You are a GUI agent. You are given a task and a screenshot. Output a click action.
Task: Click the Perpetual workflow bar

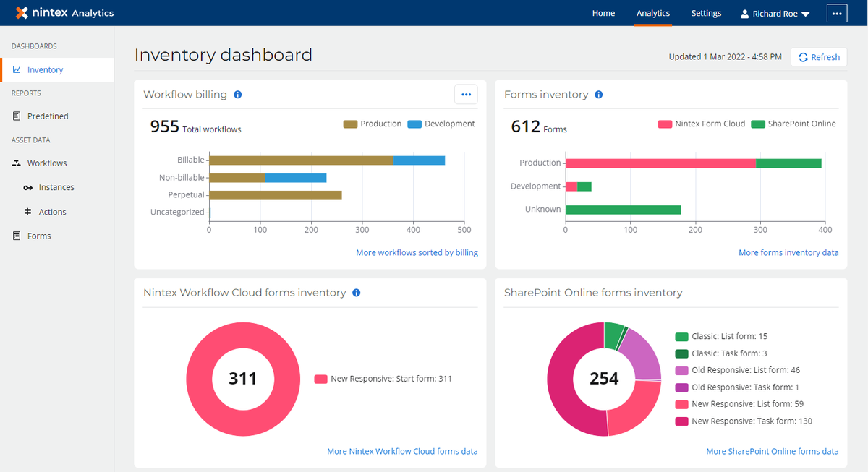(x=275, y=195)
